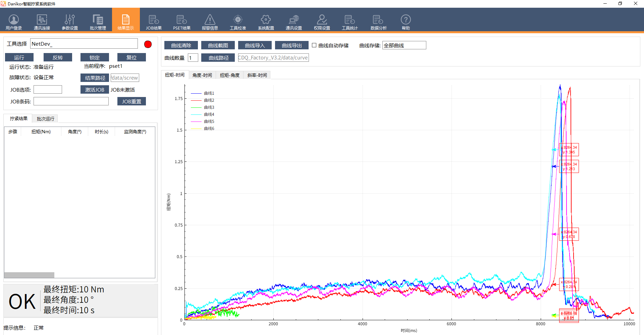Click the 曲线导出 button
Screen dimensions: 644x335
coord(292,45)
